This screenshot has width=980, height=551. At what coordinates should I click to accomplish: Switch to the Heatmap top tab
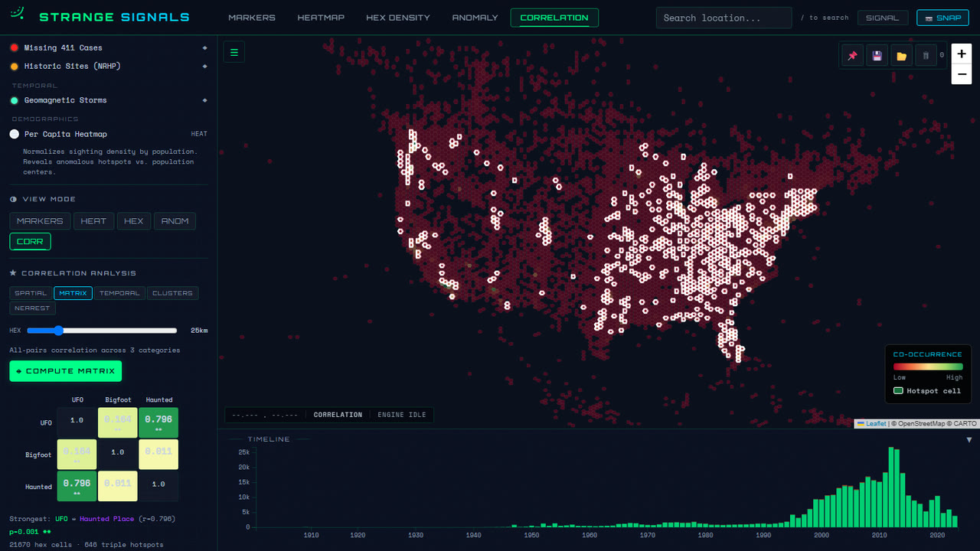coord(321,18)
